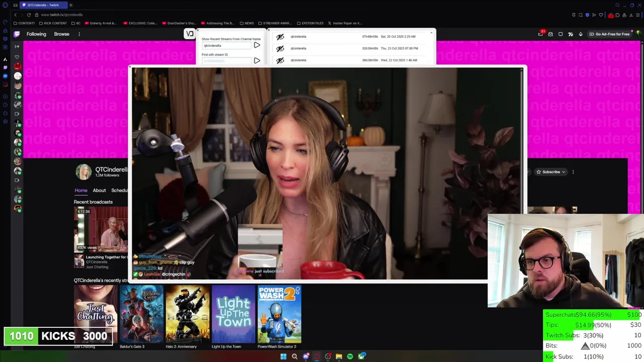
Task: Open the Just Chatting category card
Action: pos(95,314)
